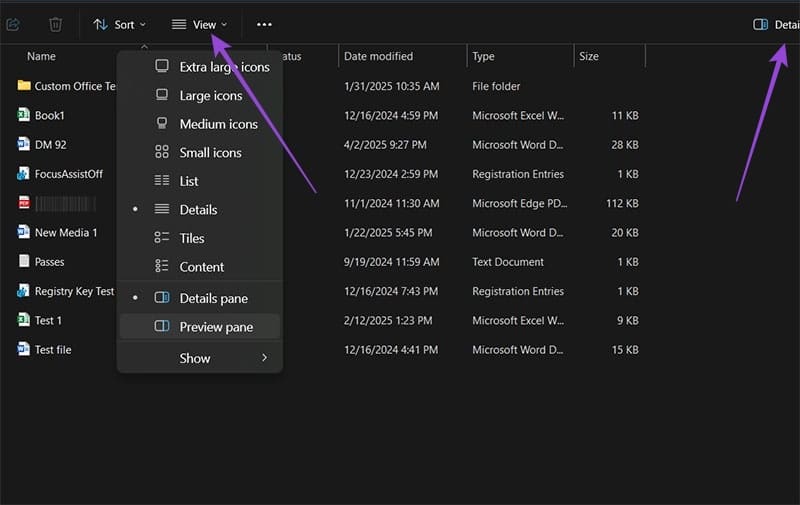Expand the Show submenu
This screenshot has width=800, height=505.
click(200, 358)
